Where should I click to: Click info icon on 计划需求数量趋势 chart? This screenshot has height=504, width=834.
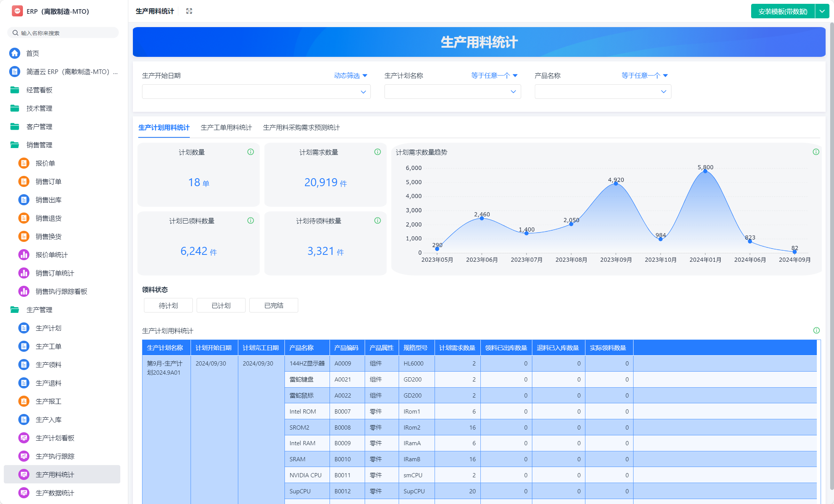(x=816, y=152)
